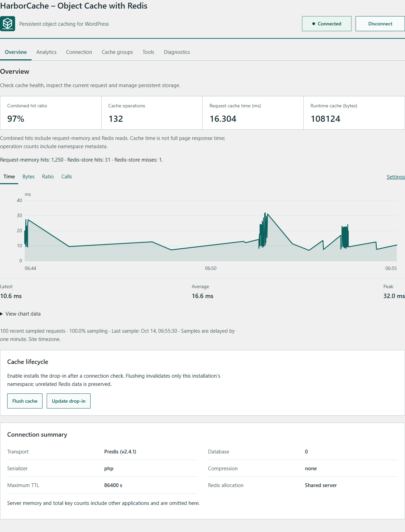This screenshot has width=405, height=532.
Task: Go to the Cache groups tab
Action: [117, 52]
